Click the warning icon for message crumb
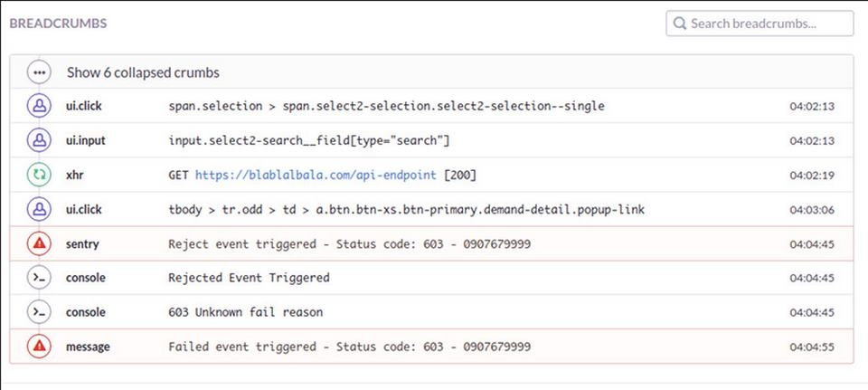Screen dimensions: 868x390 pyautogui.click(x=39, y=347)
